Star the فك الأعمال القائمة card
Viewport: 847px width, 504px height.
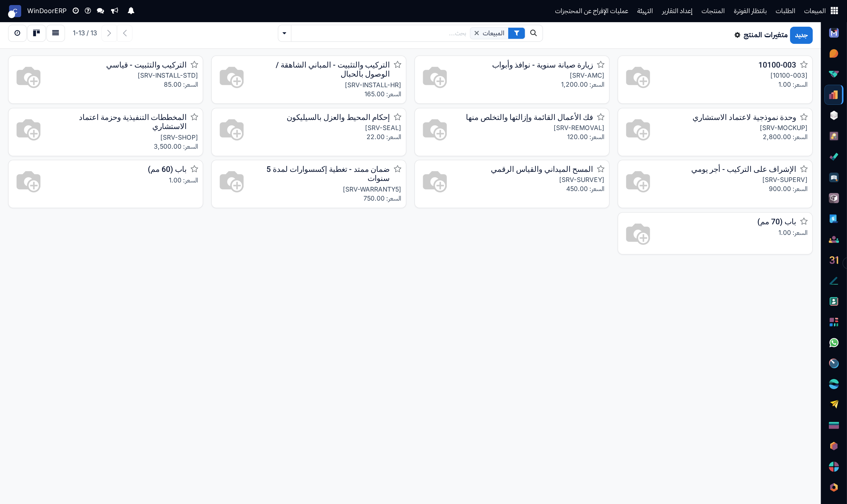601,117
